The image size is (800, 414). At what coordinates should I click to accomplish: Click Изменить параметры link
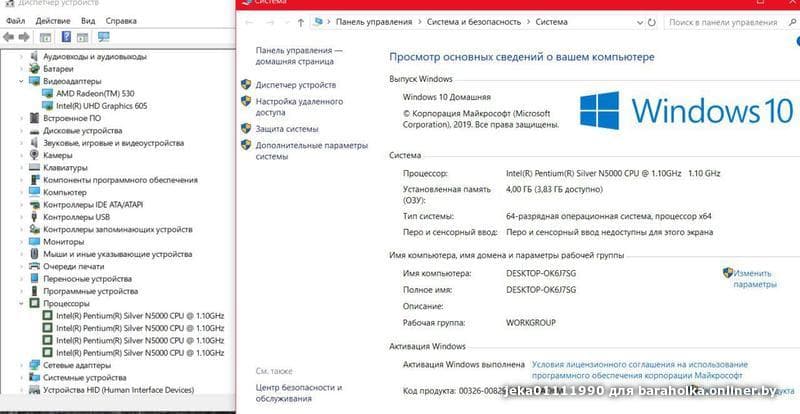tap(755, 279)
